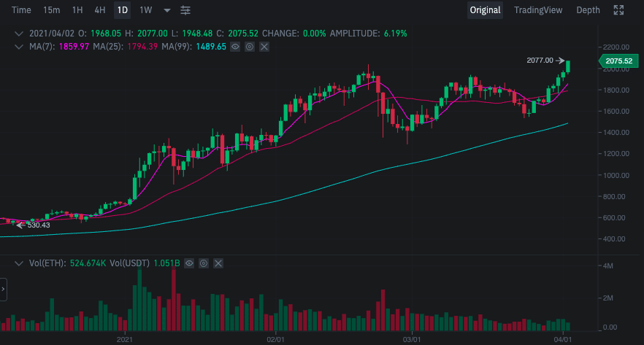
Task: Hide the MA lines with eye icon
Action: [x=235, y=47]
